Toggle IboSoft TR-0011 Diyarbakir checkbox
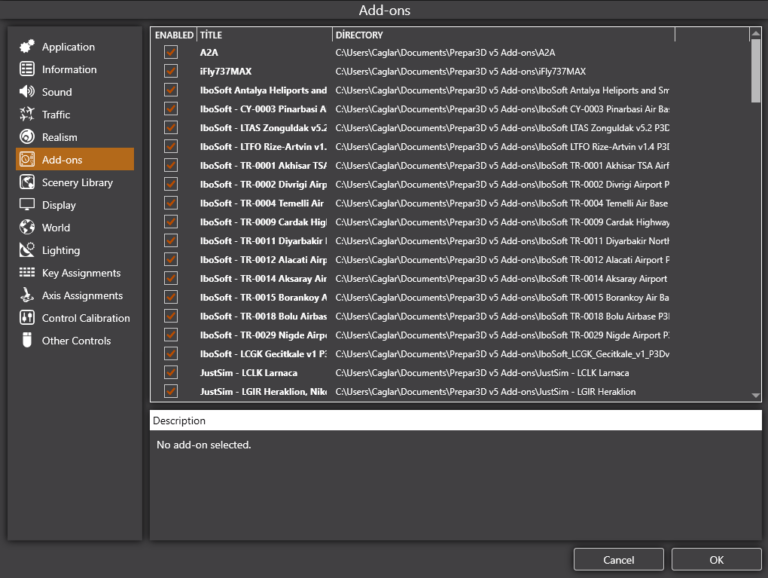 170,241
